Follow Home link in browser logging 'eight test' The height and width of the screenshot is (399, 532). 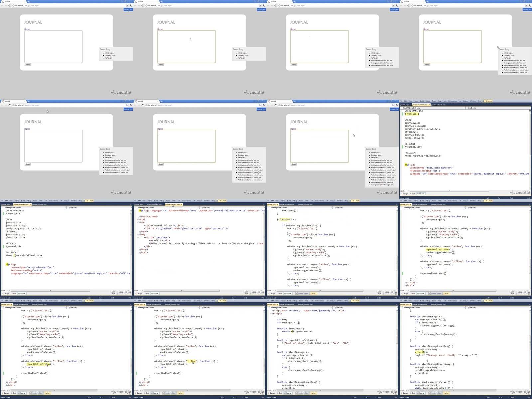pyautogui.click(x=293, y=129)
